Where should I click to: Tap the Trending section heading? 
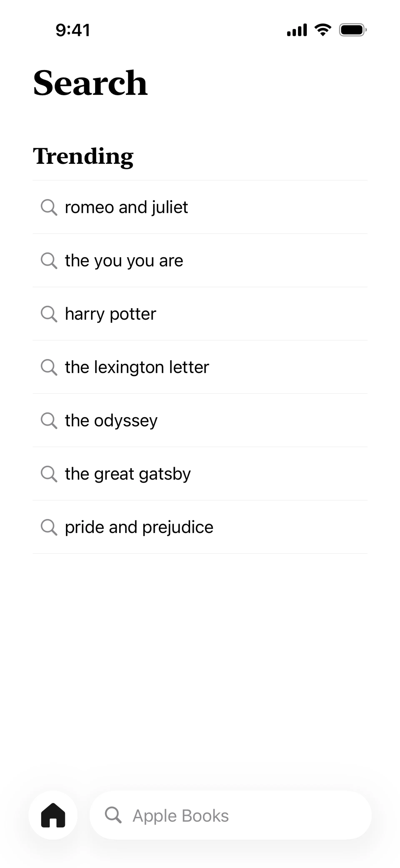click(83, 156)
